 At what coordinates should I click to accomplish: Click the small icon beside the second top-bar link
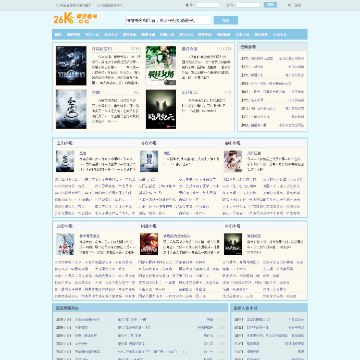point(98,5)
